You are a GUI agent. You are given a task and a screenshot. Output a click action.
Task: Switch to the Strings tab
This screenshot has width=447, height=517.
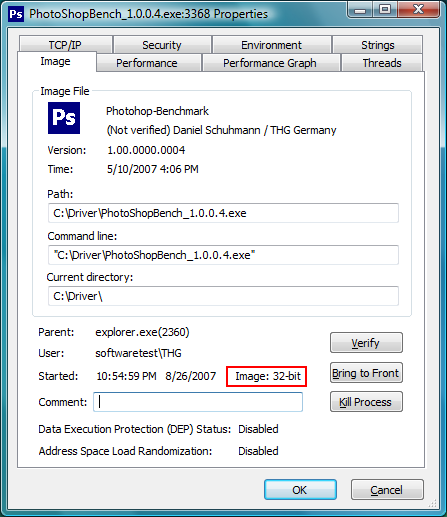tap(378, 45)
